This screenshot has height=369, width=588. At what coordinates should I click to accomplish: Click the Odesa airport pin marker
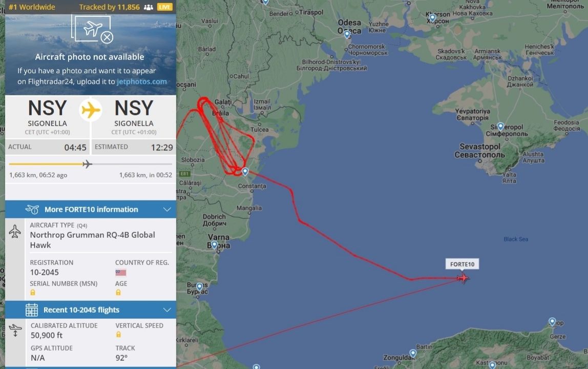point(347,34)
